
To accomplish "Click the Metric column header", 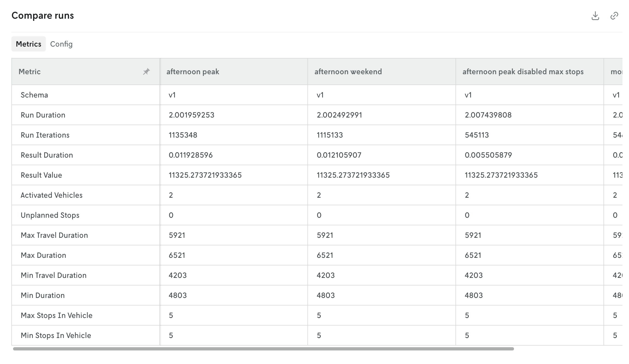I will pyautogui.click(x=30, y=71).
